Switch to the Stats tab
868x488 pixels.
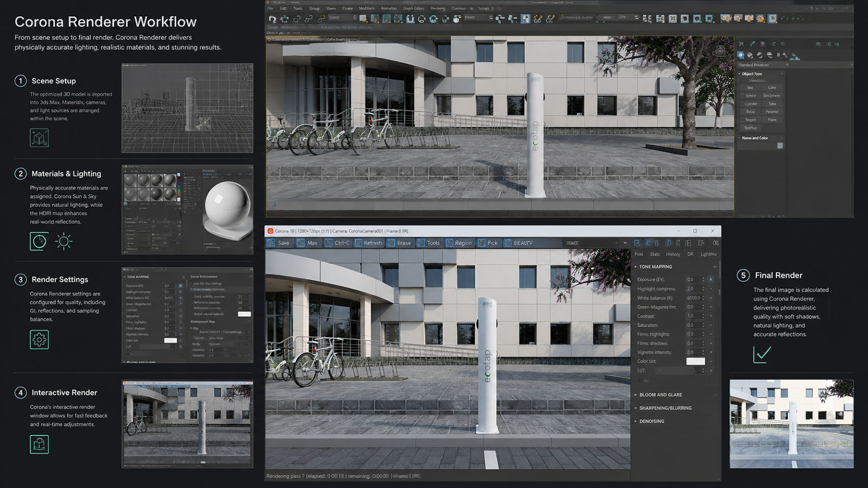coord(655,254)
